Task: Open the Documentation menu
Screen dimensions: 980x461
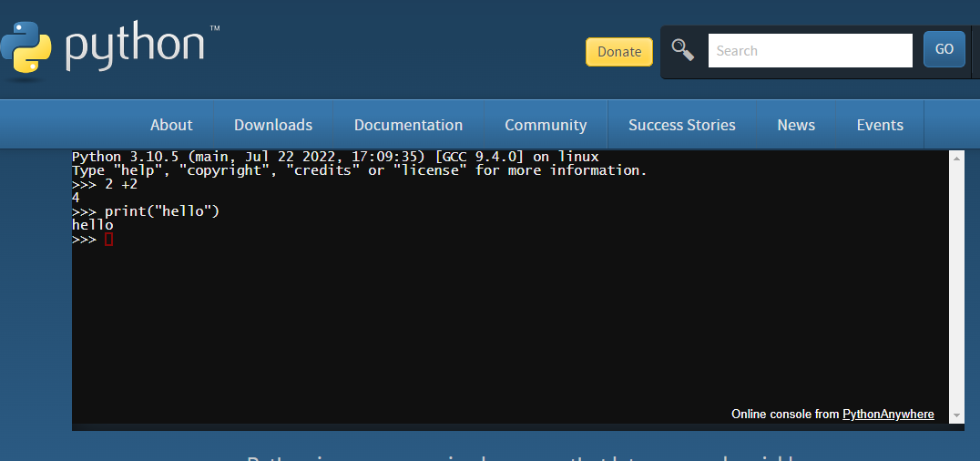Action: coord(408,125)
